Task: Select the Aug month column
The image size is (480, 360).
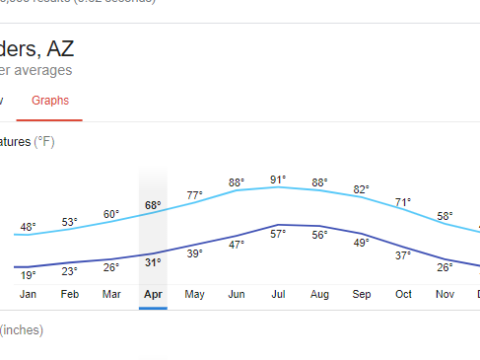Action: tap(320, 294)
